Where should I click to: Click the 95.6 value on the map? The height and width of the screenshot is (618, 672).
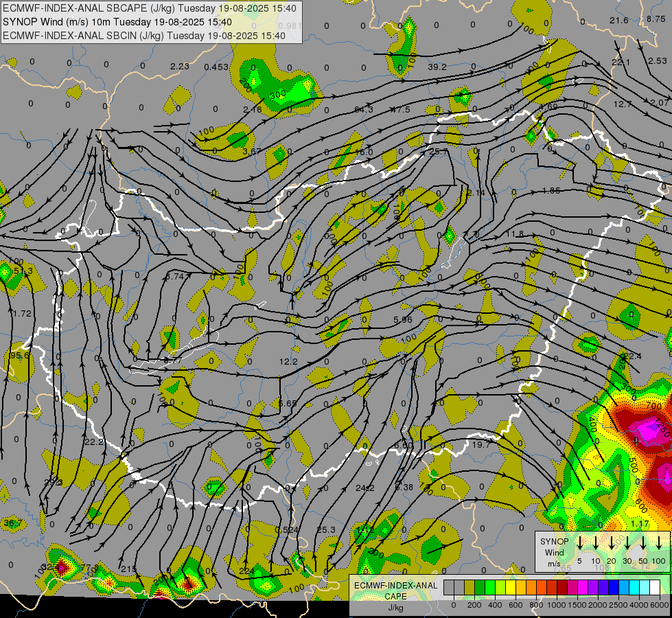click(20, 356)
